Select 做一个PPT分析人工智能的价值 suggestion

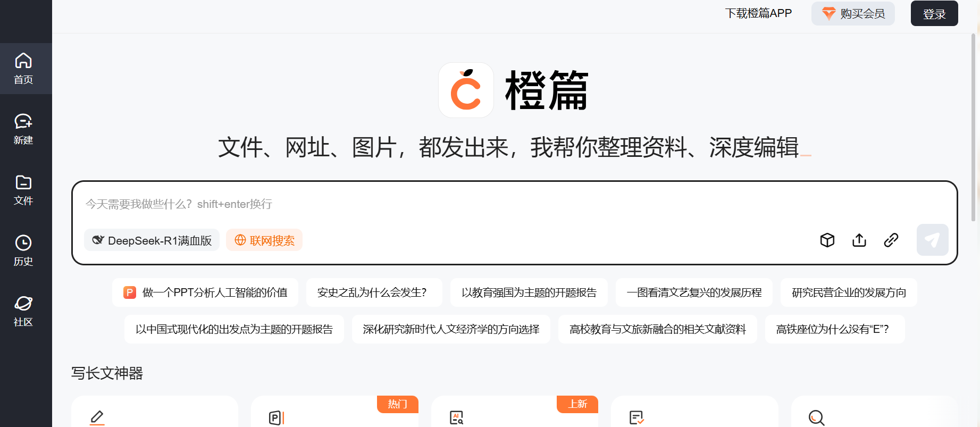pos(205,292)
